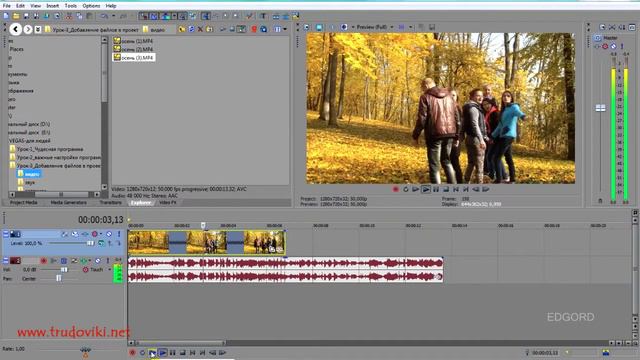Pause playback in the preview transport
Image resolution: width=640 pixels, height=360 pixels.
[436, 189]
